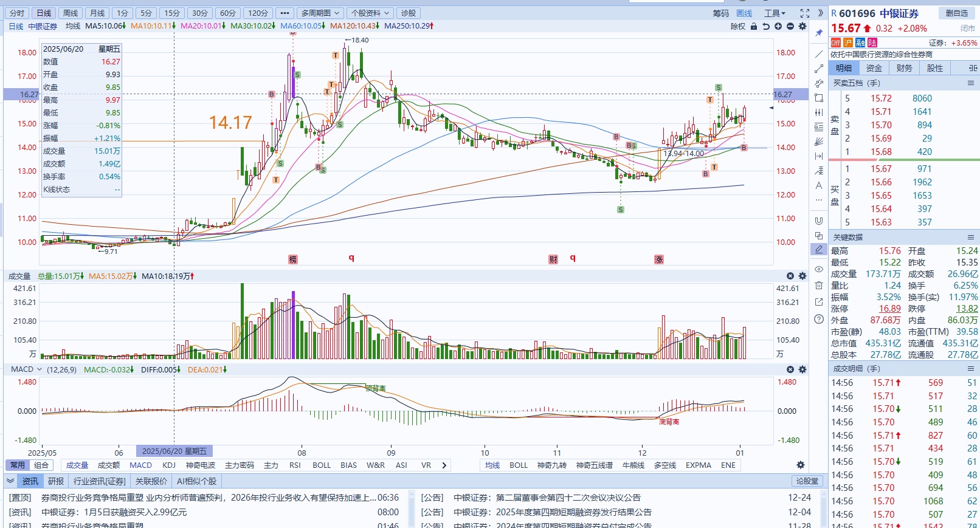Expand the 关键数据 panel menu
The height and width of the screenshot is (528, 980).
[971, 237]
